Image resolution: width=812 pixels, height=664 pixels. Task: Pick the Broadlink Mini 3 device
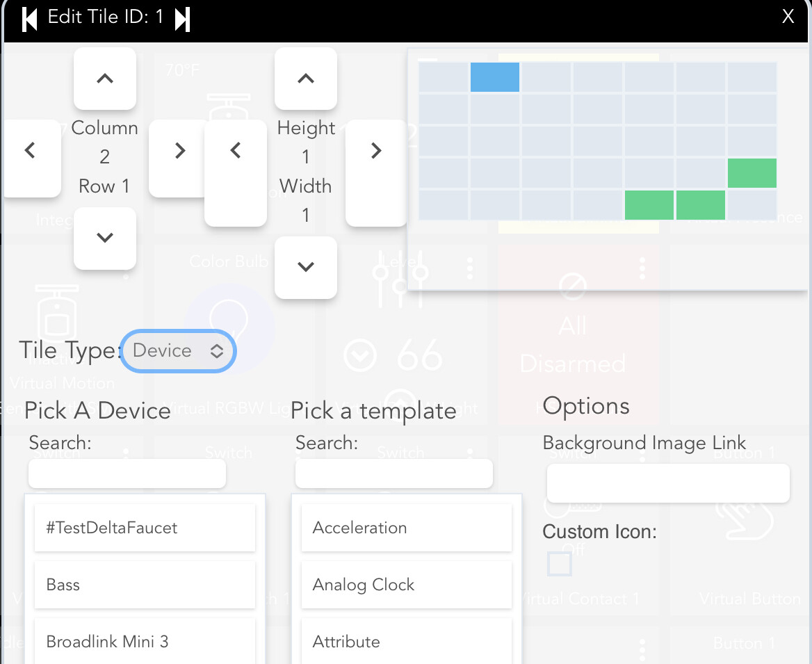[x=145, y=641]
